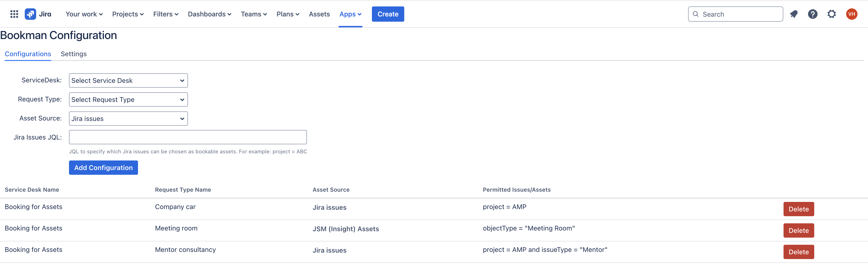
Task: Switch to the Settings tab
Action: click(x=74, y=54)
